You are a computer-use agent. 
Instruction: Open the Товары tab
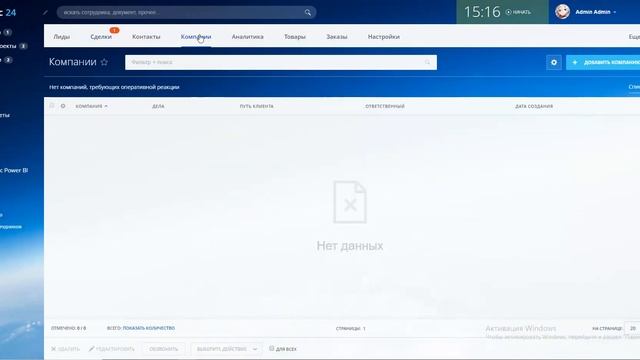point(295,37)
